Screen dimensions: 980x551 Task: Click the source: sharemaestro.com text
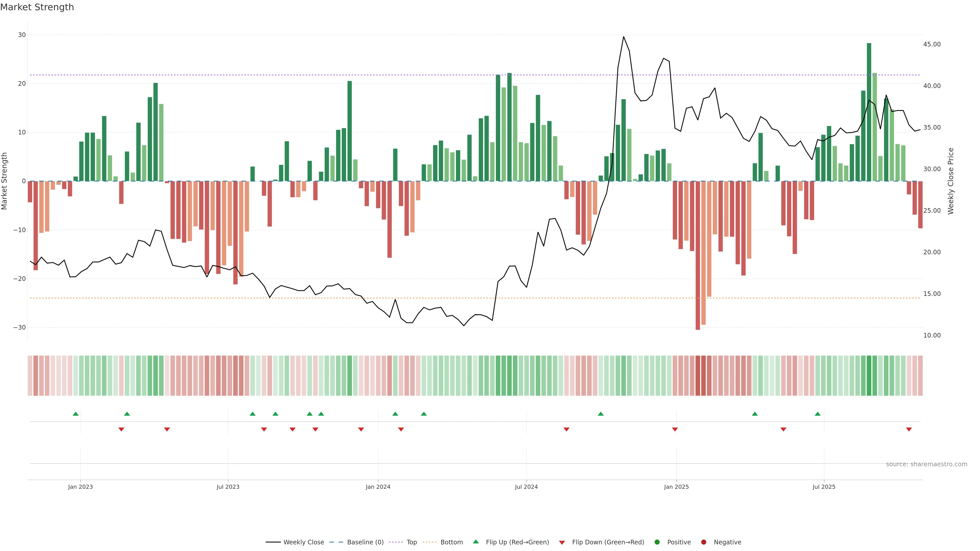(x=926, y=464)
